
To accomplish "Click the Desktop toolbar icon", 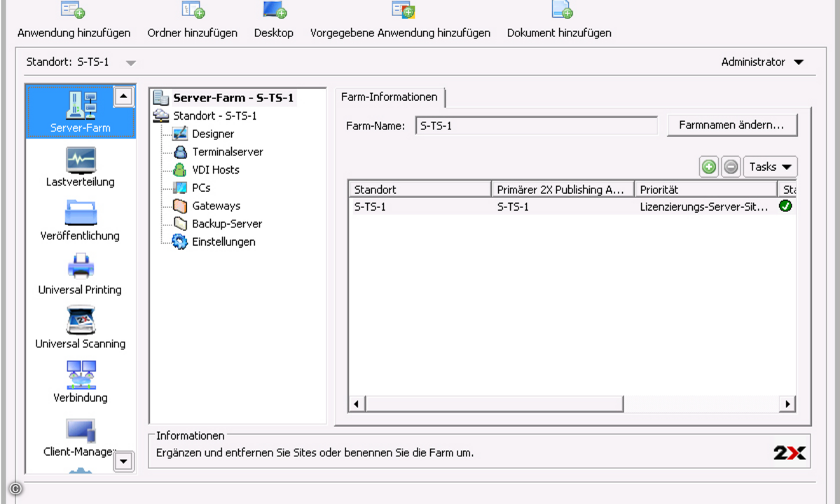I will (x=275, y=10).
